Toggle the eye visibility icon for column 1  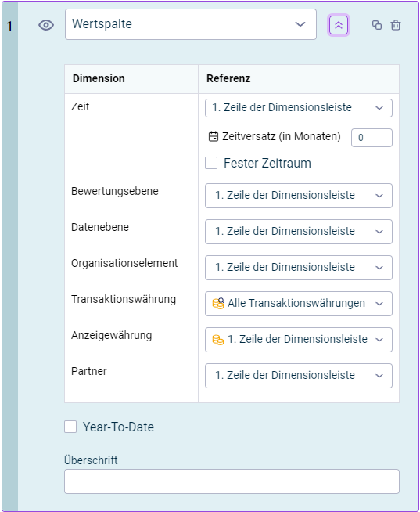(x=46, y=25)
